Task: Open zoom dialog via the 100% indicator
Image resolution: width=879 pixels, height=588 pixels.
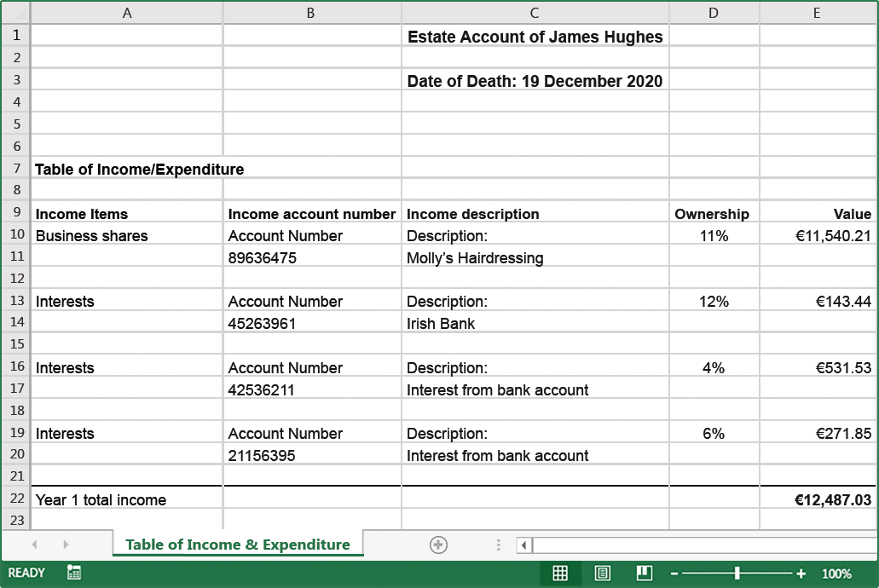Action: [836, 574]
